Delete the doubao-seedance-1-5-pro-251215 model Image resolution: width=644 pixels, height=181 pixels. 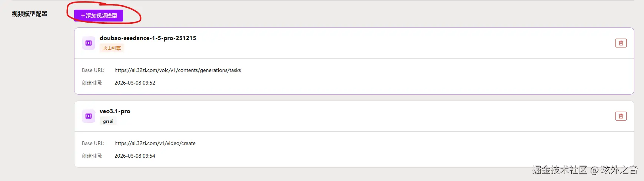[621, 43]
